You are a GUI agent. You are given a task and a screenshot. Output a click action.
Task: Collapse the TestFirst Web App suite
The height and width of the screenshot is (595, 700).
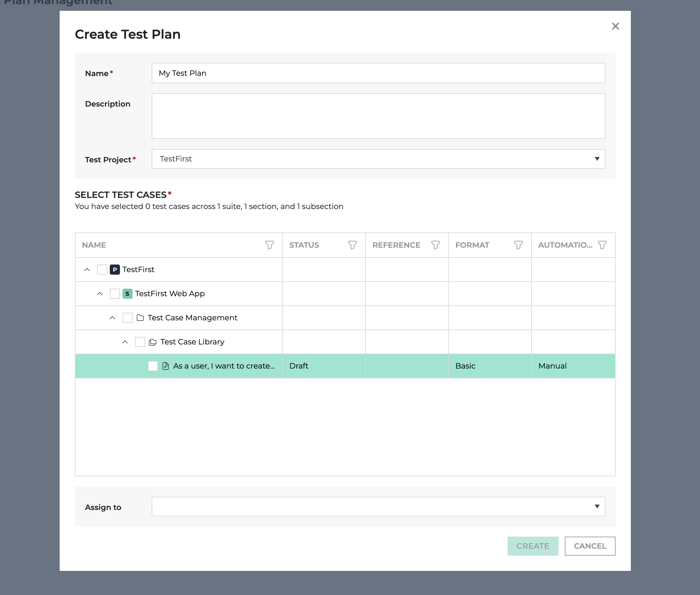tap(100, 293)
